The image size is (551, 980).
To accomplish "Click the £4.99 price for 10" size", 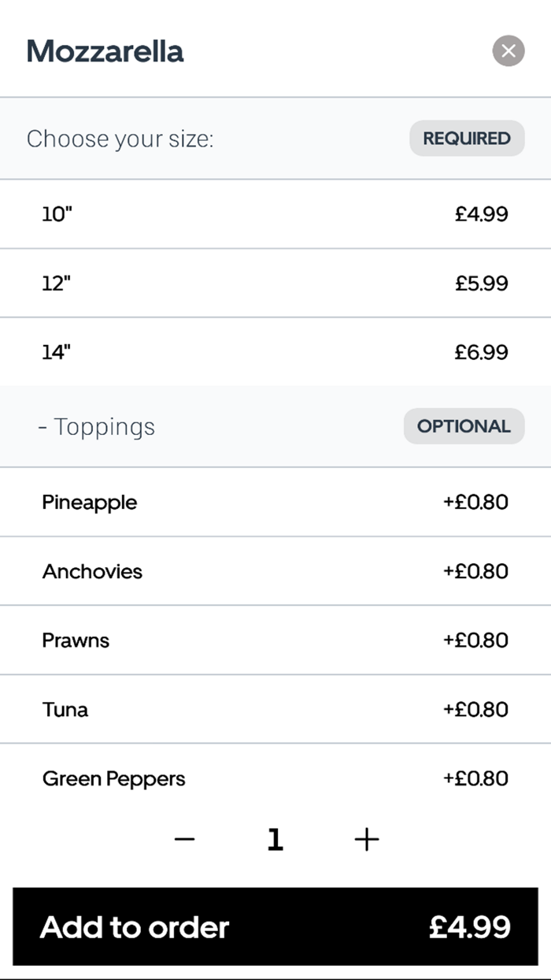I will tap(481, 214).
